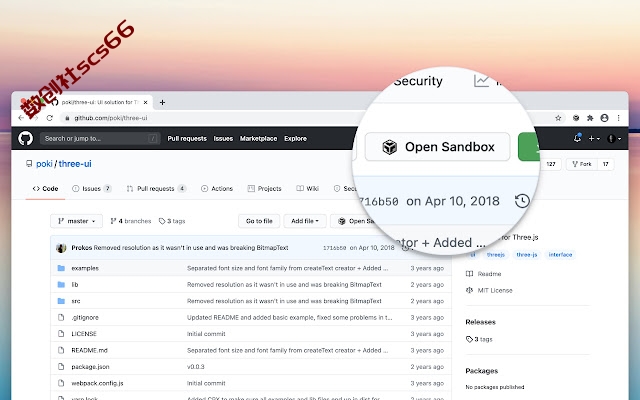The width and height of the screenshot is (640, 400).
Task: View the 3 tags link near branches
Action: coord(172,221)
